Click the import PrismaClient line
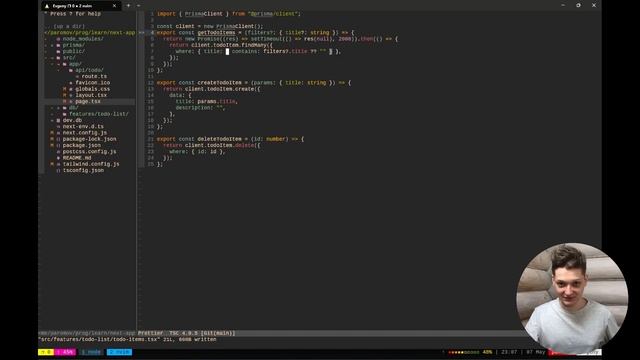This screenshot has width=640, height=360. click(229, 14)
